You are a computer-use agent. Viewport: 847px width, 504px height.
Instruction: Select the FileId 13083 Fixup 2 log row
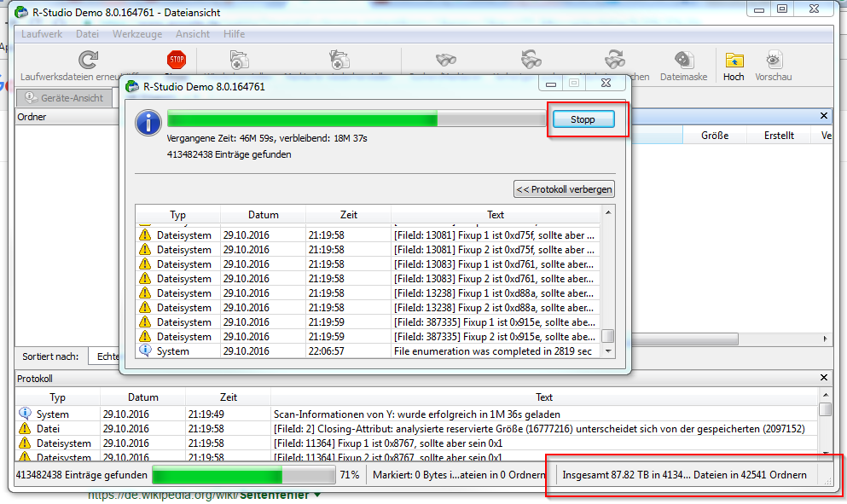click(x=368, y=279)
